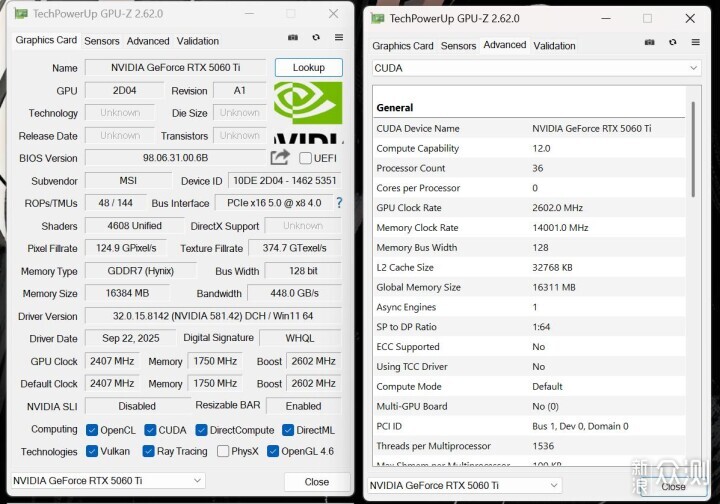720x504 pixels.
Task: Click the screenshot camera icon in right GPU-Z window
Action: click(649, 42)
